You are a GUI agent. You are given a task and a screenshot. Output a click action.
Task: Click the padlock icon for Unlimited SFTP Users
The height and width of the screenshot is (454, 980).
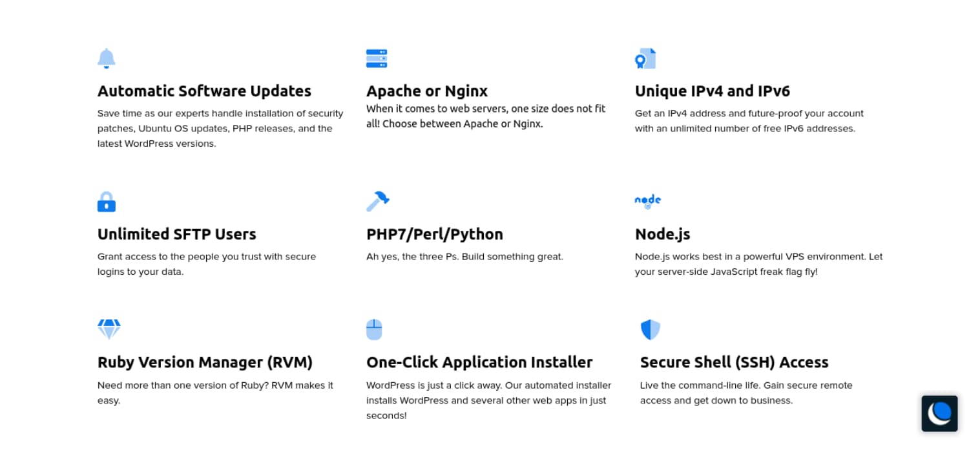(x=107, y=202)
